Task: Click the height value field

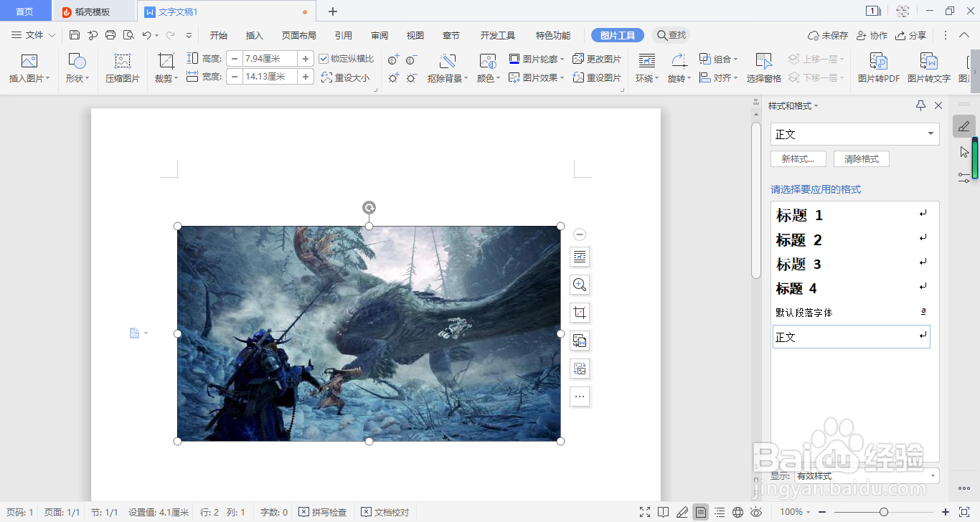Action: click(270, 59)
